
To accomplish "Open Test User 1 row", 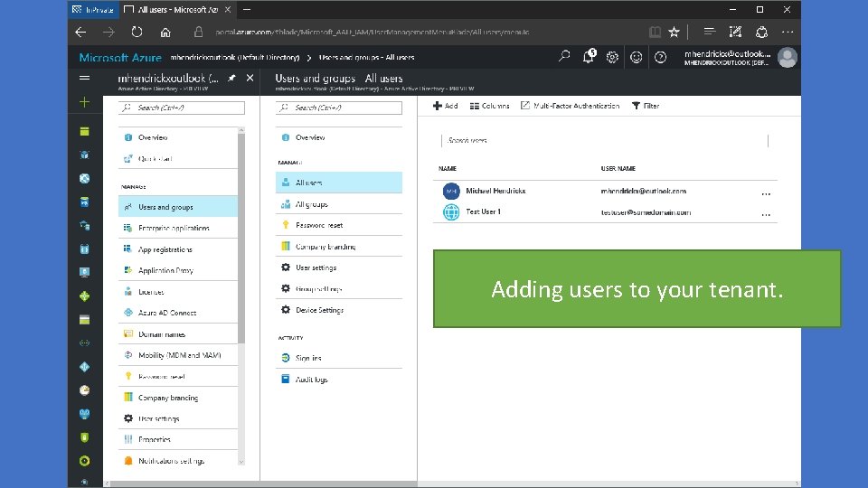I will (605, 211).
